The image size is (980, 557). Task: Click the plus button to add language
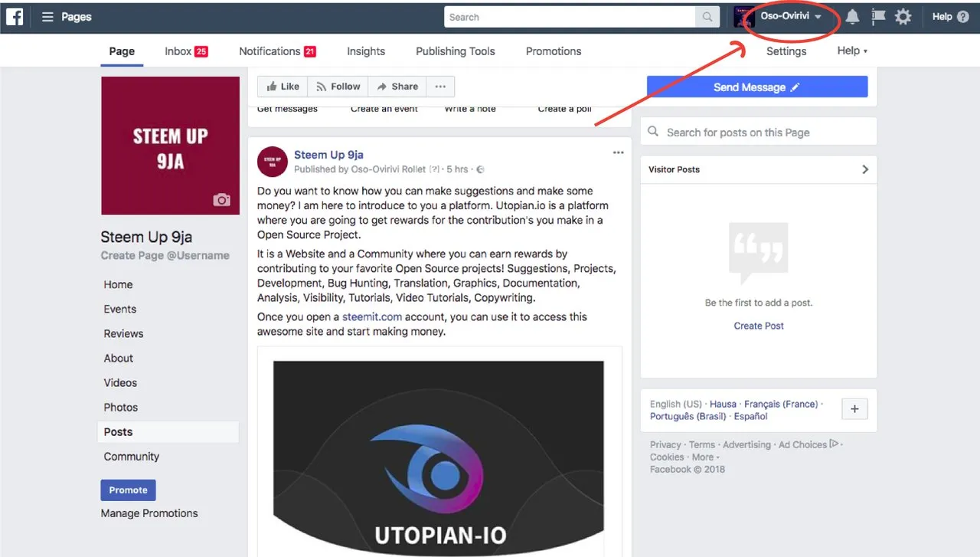tap(854, 409)
